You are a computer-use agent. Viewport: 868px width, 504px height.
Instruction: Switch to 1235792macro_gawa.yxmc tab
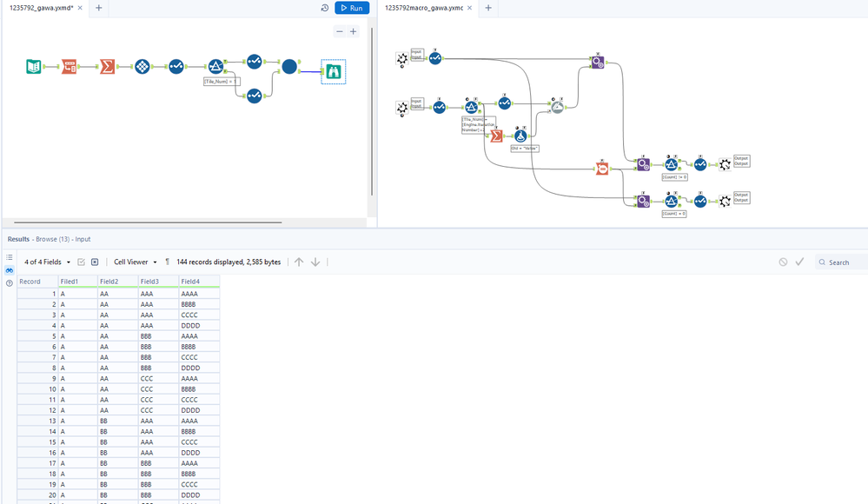pyautogui.click(x=424, y=8)
